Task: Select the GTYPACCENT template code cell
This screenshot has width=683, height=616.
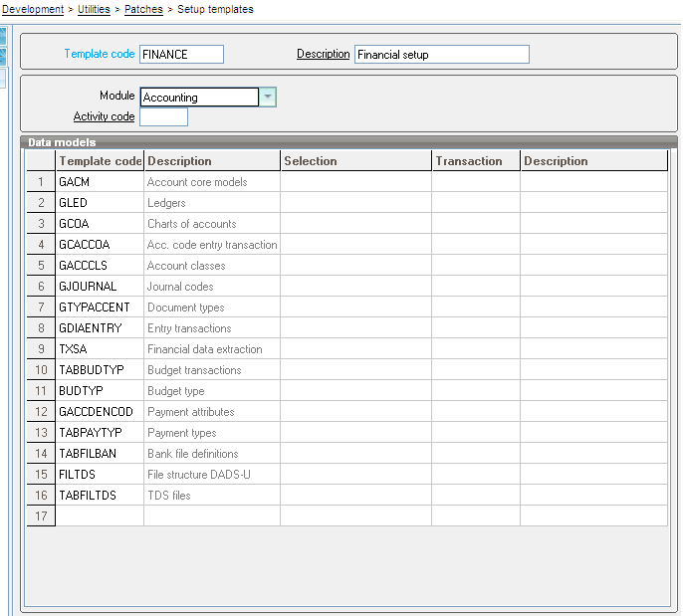Action: coord(100,307)
